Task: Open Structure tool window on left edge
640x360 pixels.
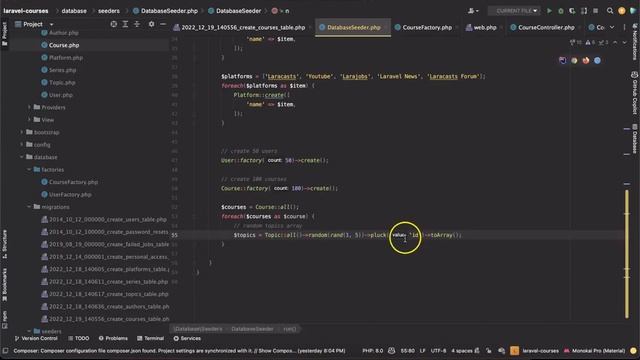Action: [x=4, y=244]
